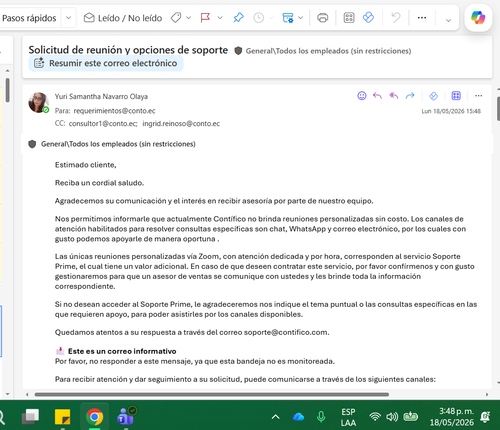Open the Task View taskbar icon
Image resolution: width=500 pixels, height=430 pixels.
[30, 417]
